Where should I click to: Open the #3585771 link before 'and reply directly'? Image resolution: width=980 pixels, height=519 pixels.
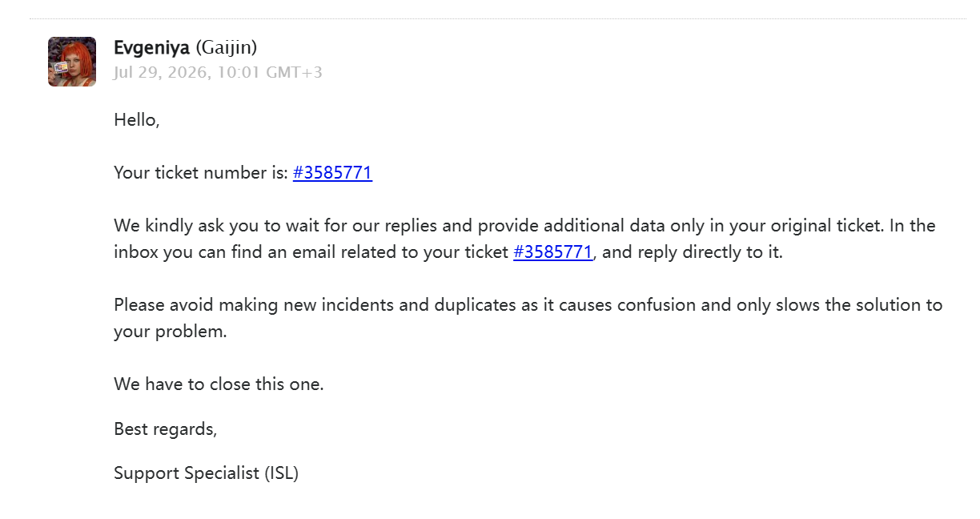[552, 252]
